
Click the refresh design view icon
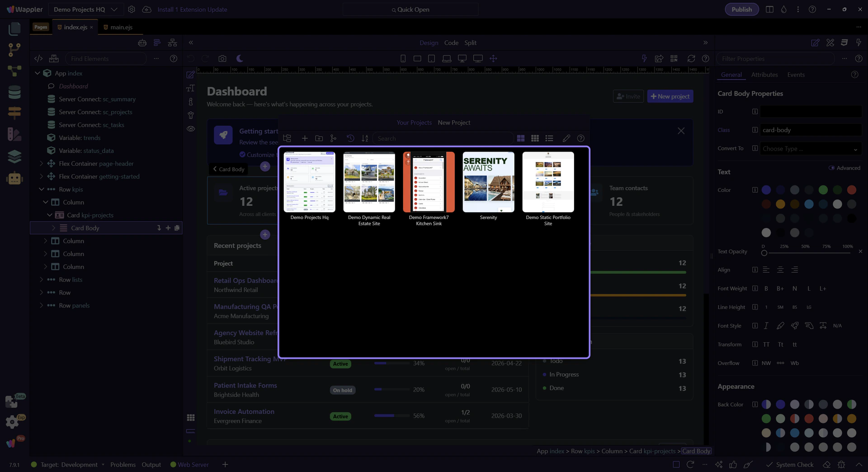coord(691,59)
